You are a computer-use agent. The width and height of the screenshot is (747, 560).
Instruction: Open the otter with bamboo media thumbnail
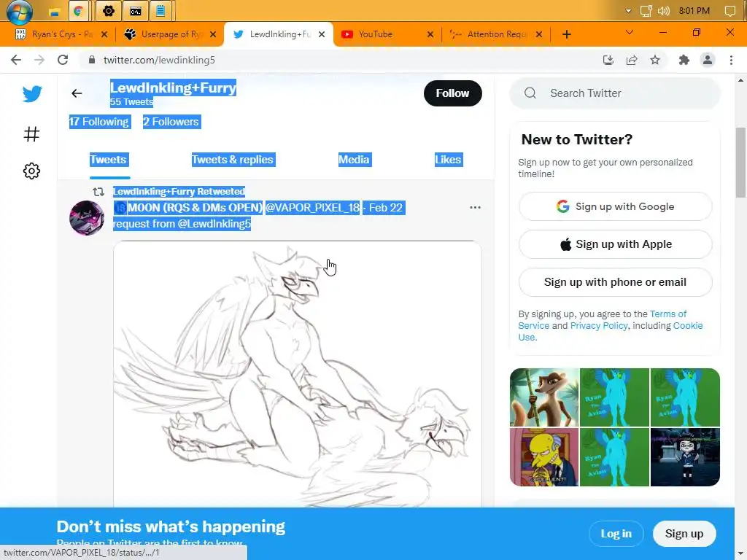tap(544, 397)
